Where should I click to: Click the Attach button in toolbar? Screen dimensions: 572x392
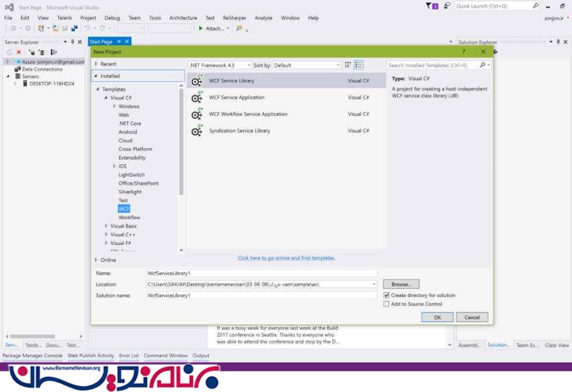[215, 29]
